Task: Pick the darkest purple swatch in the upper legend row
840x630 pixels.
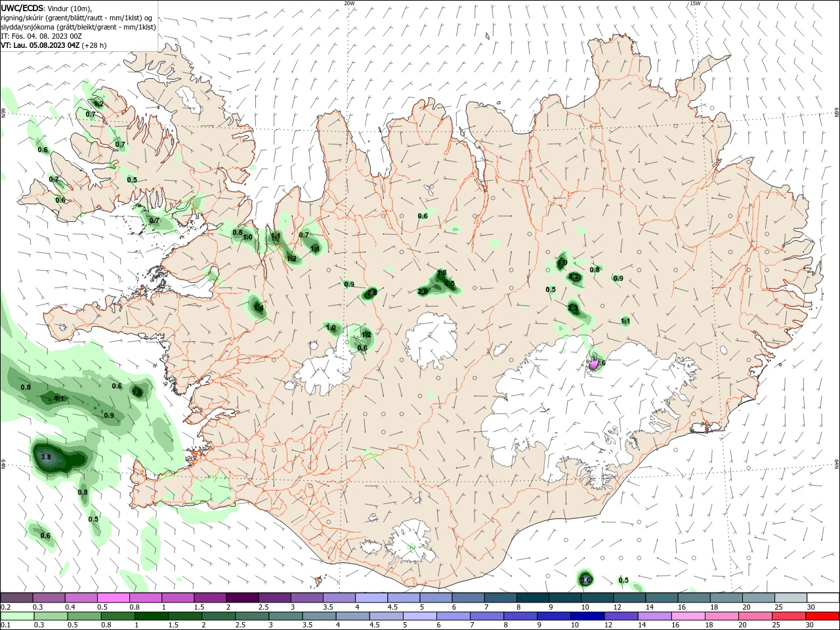Action: point(241,598)
